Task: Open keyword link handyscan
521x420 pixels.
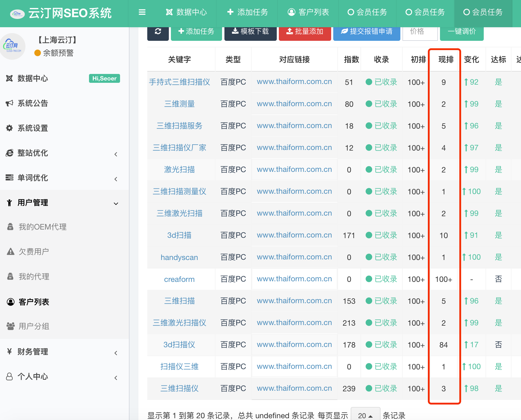Action: 179,257
